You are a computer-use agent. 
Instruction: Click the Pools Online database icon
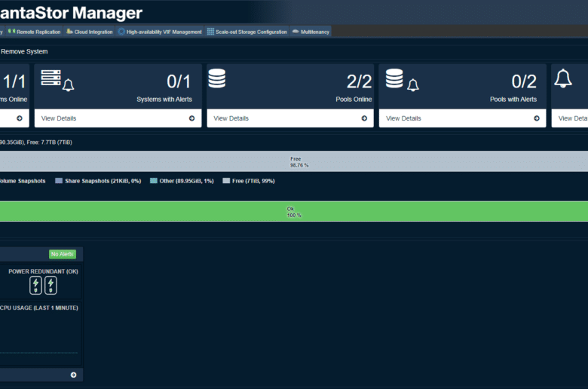pyautogui.click(x=217, y=78)
